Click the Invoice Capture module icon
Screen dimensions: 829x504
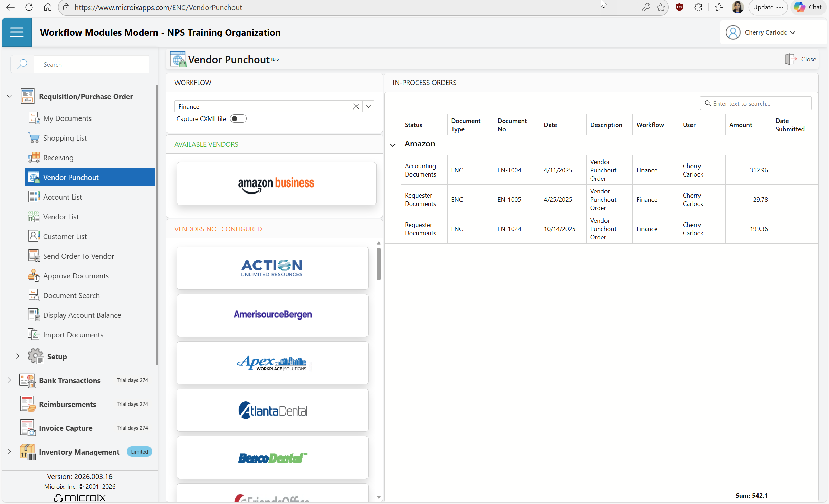28,428
